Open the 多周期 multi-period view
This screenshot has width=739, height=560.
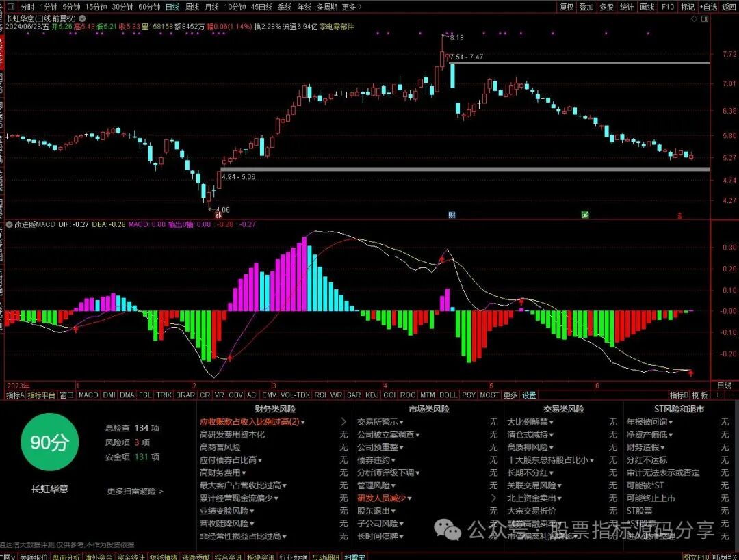coord(326,7)
